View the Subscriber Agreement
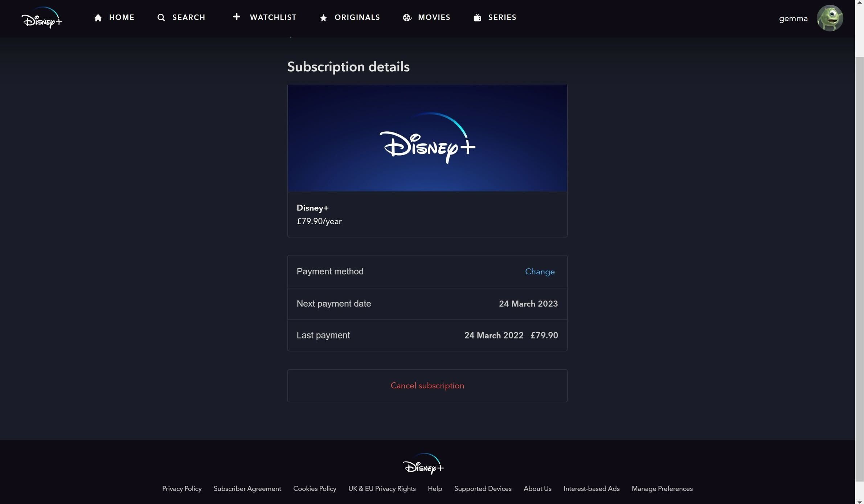864x504 pixels. [x=247, y=488]
